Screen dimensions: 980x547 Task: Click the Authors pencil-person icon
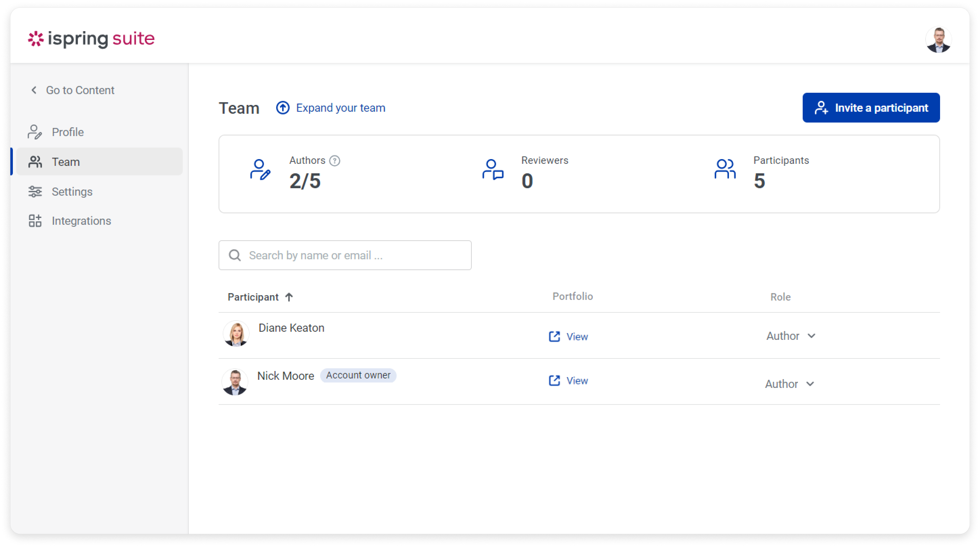pyautogui.click(x=260, y=170)
